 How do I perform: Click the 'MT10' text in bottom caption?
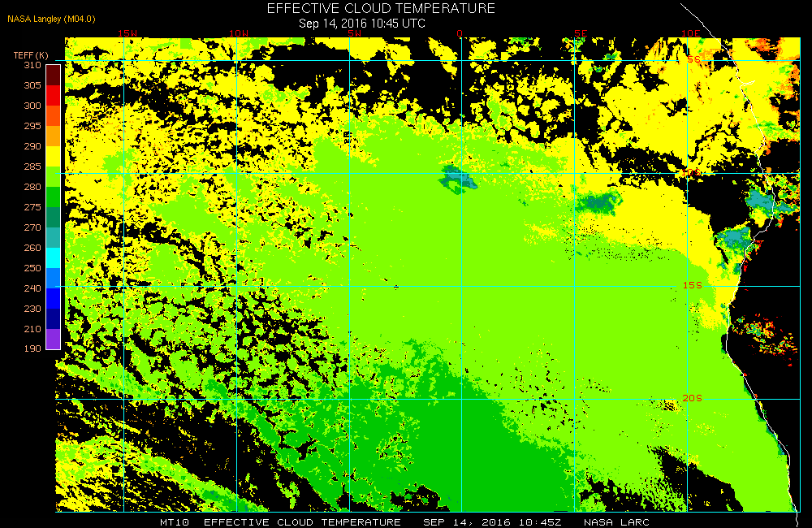coord(175,522)
